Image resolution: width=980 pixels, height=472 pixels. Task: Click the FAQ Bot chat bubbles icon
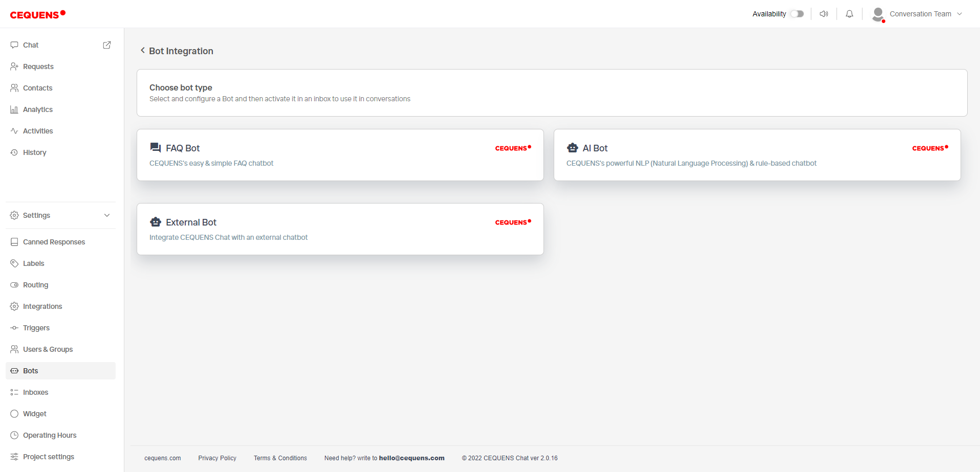click(156, 148)
